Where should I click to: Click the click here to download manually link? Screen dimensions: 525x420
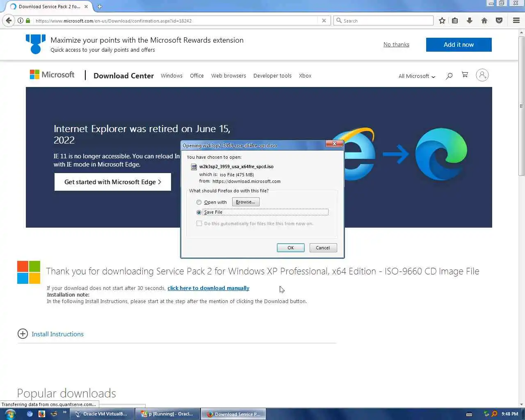pyautogui.click(x=208, y=288)
